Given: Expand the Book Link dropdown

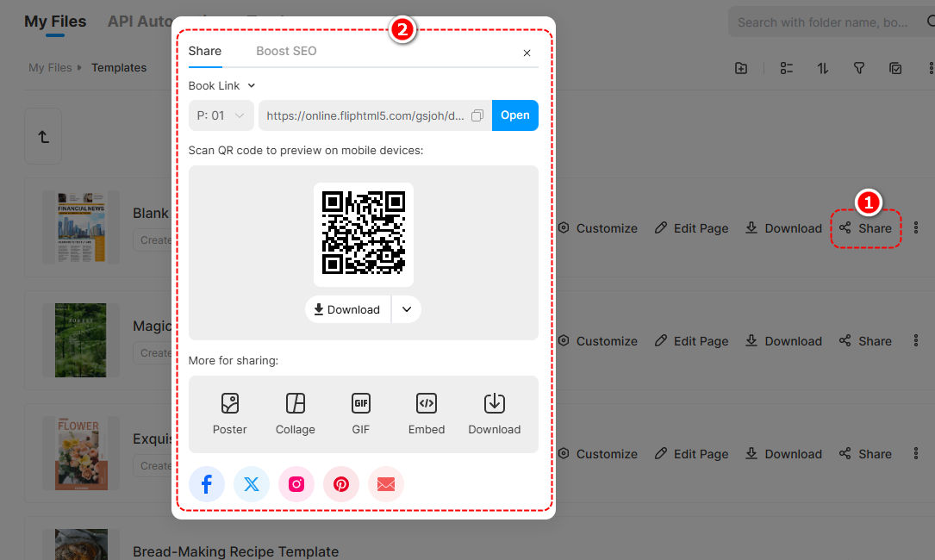Looking at the screenshot, I should click(221, 86).
